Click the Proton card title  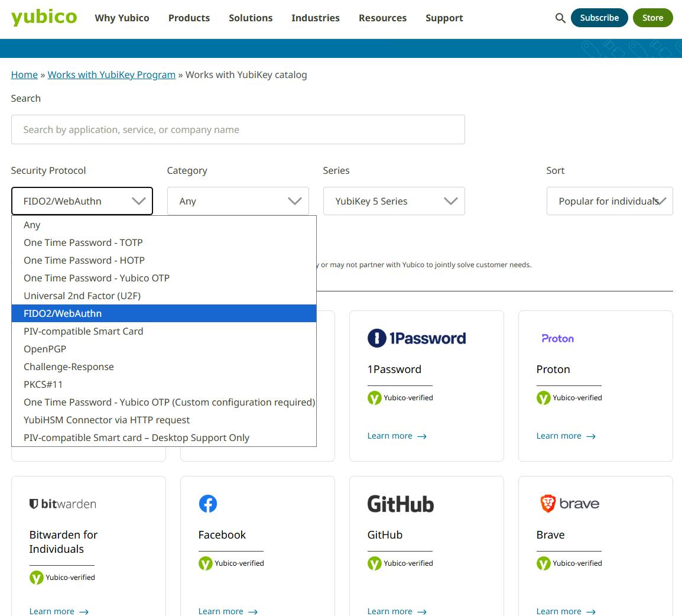pos(553,369)
